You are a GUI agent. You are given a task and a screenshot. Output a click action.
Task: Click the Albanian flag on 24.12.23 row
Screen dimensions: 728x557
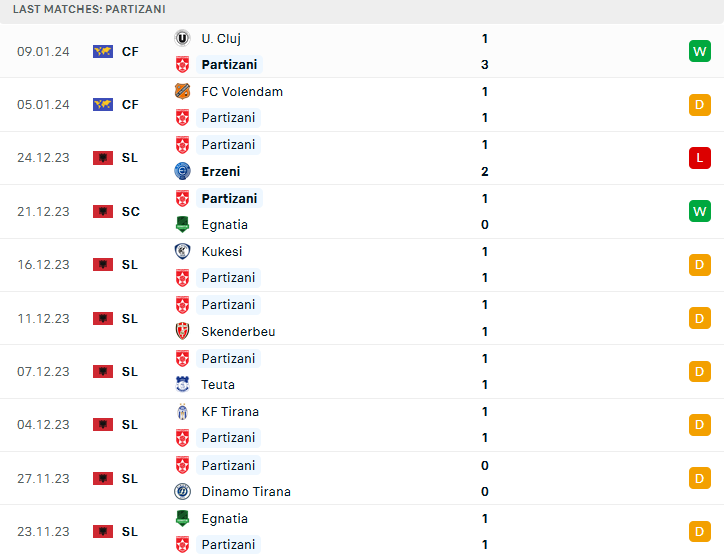(102, 158)
